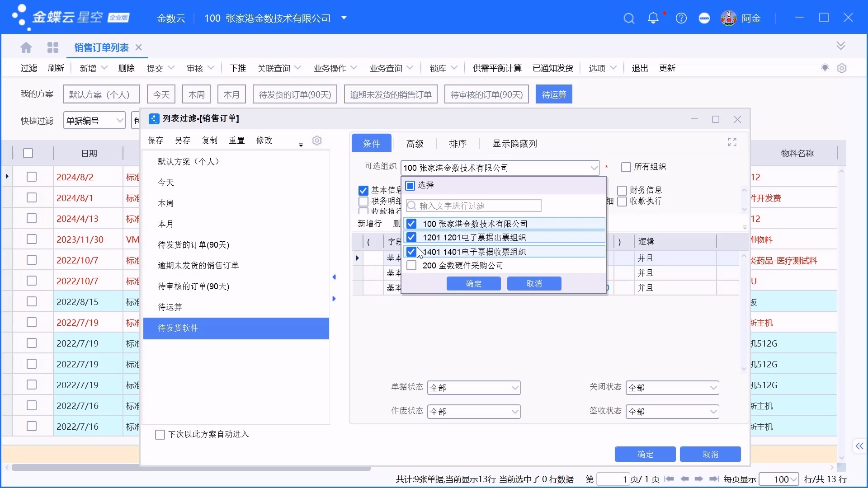Go to the next page arrow
The height and width of the screenshot is (488, 868).
coord(699,479)
